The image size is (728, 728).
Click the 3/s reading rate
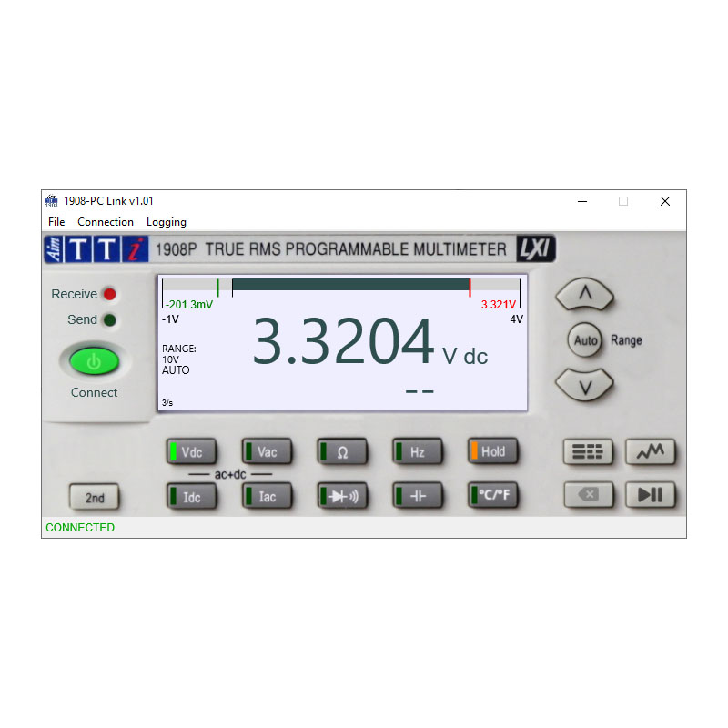tap(167, 402)
